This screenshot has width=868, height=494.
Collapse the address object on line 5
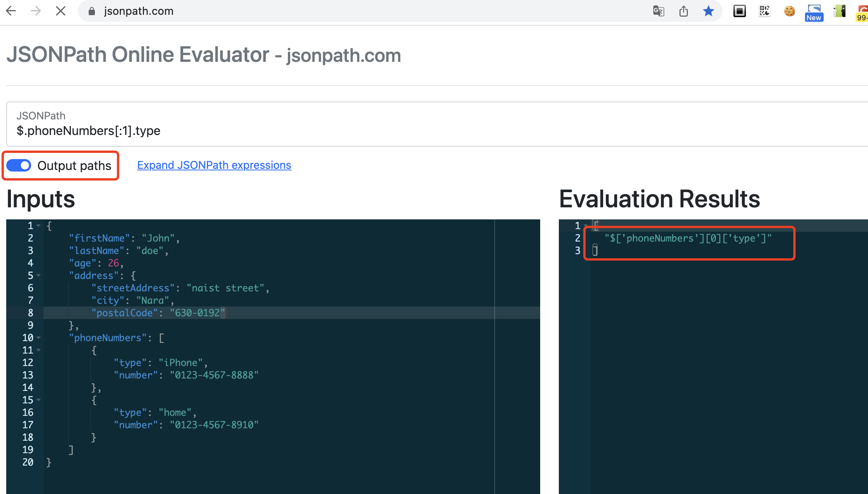tap(39, 275)
